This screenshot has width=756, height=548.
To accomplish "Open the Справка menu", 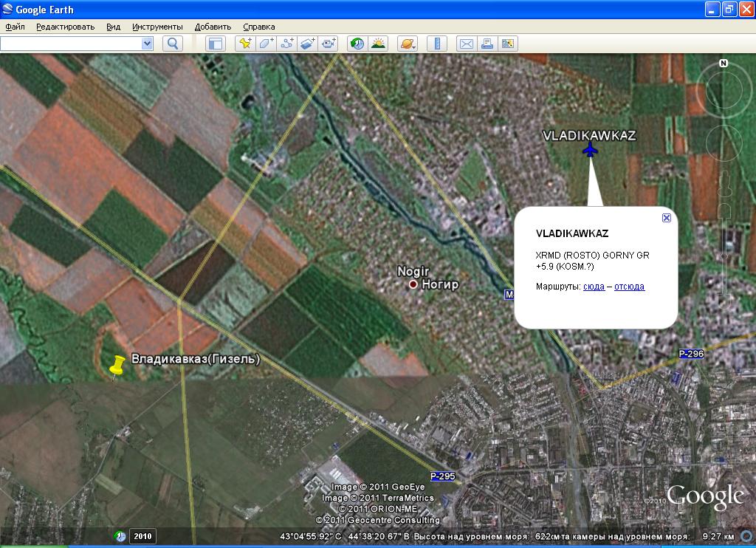I will pyautogui.click(x=259, y=27).
